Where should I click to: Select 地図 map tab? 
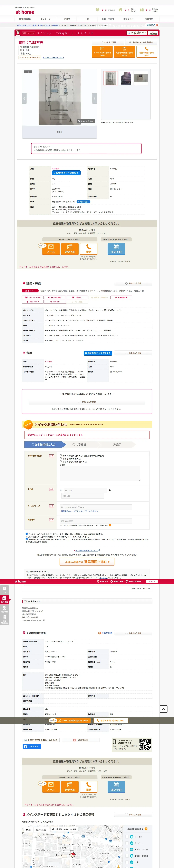28,830
